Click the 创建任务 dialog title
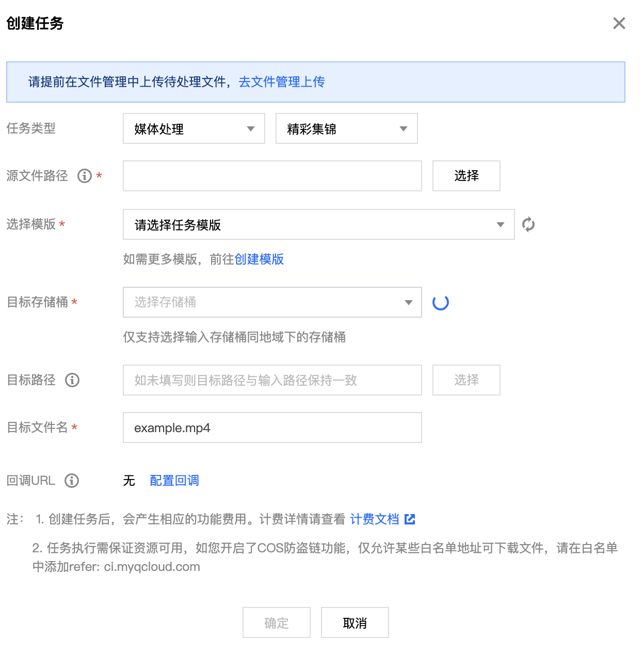The image size is (644, 658). click(x=35, y=23)
